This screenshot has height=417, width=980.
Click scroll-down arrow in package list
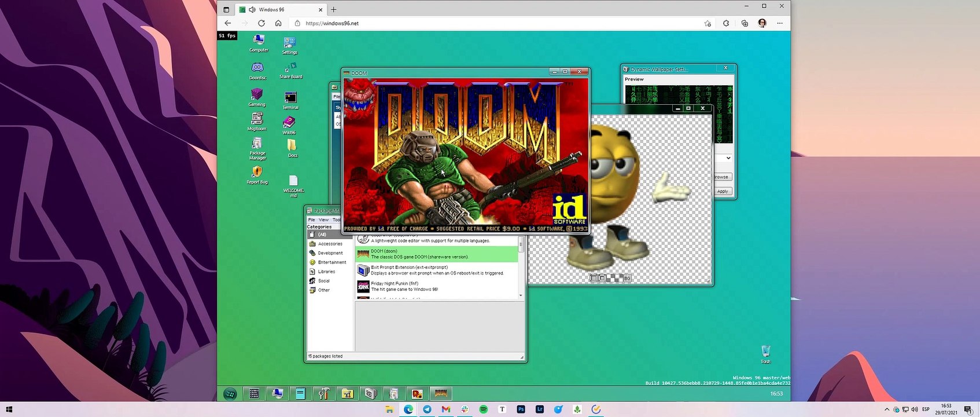point(521,295)
